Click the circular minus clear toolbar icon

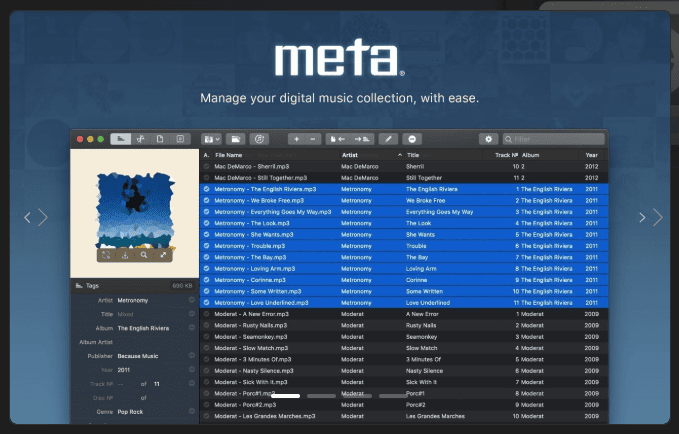pos(412,139)
